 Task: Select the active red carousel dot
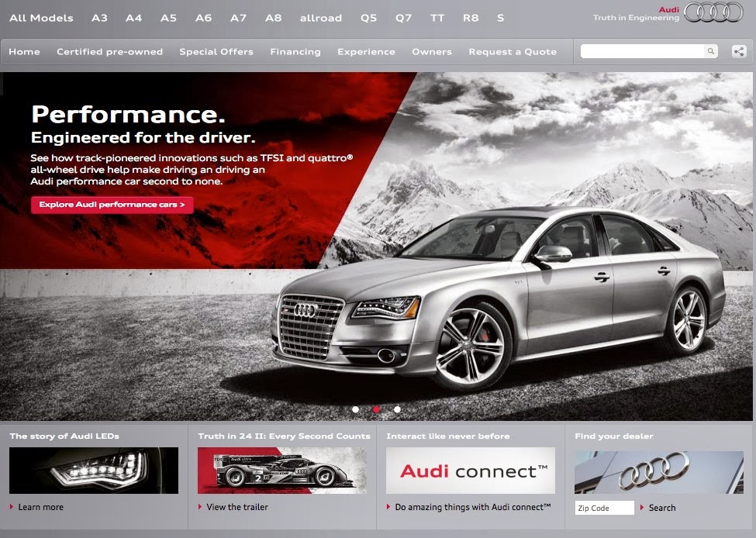pyautogui.click(x=376, y=409)
